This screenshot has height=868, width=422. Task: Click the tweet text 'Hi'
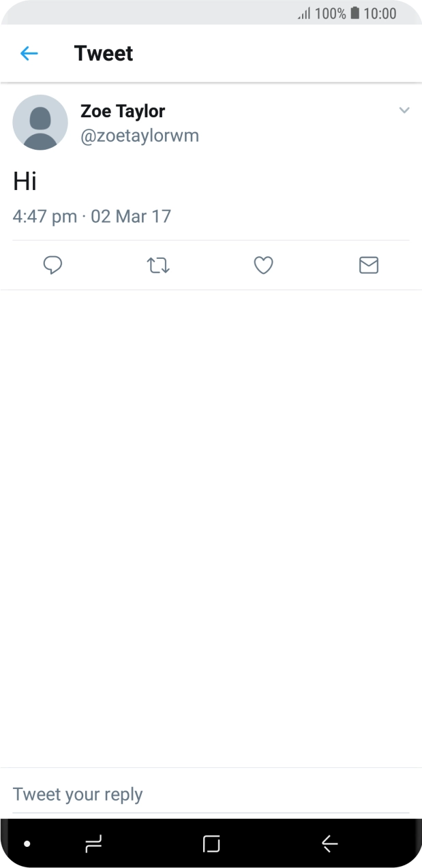click(x=25, y=181)
